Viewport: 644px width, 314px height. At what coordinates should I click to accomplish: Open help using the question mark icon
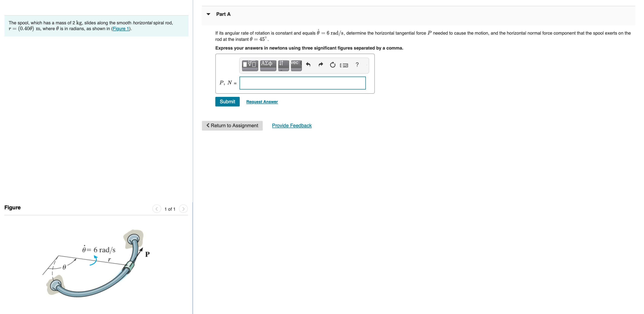pos(357,65)
